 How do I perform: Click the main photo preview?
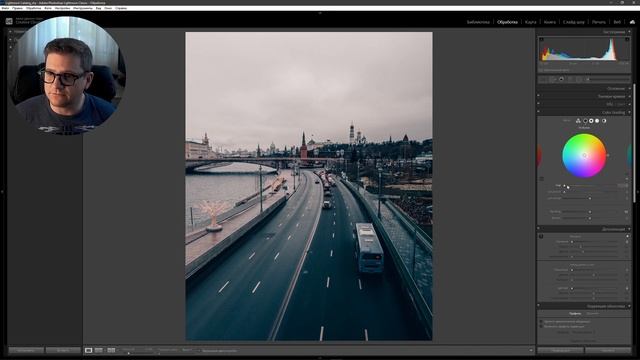coord(309,186)
